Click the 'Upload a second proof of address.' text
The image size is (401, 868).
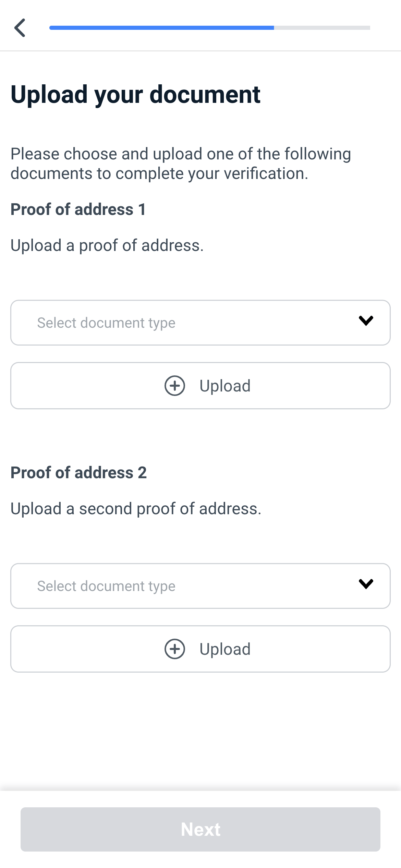coord(136,509)
